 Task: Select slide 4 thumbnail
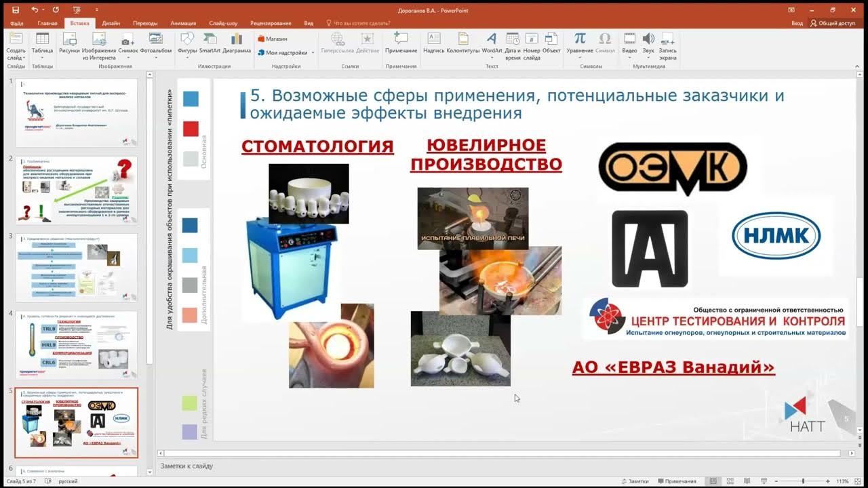77,345
